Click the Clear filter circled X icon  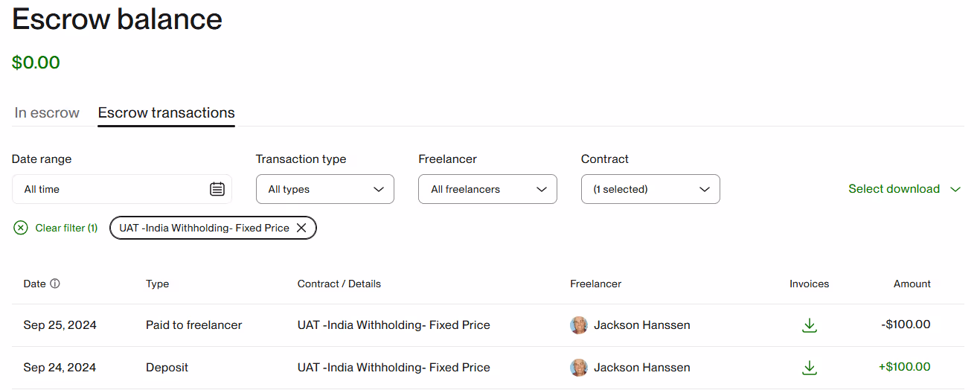(21, 228)
